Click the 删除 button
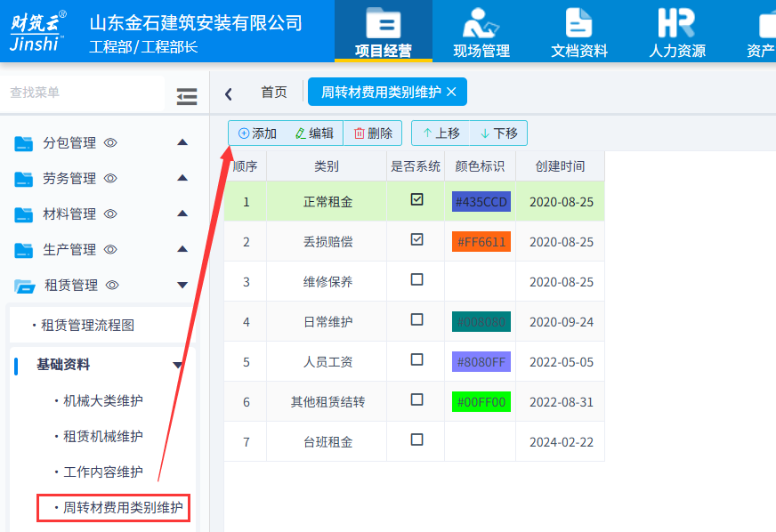This screenshot has height=532, width=776. 373,133
